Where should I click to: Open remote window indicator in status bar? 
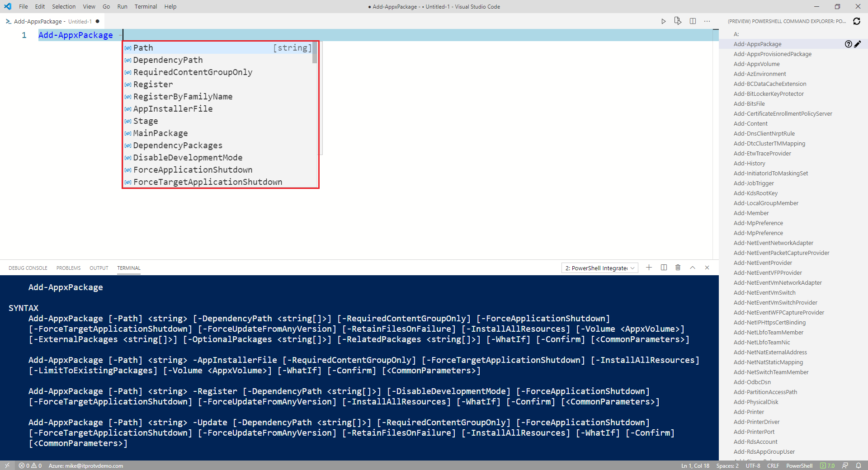click(7, 465)
